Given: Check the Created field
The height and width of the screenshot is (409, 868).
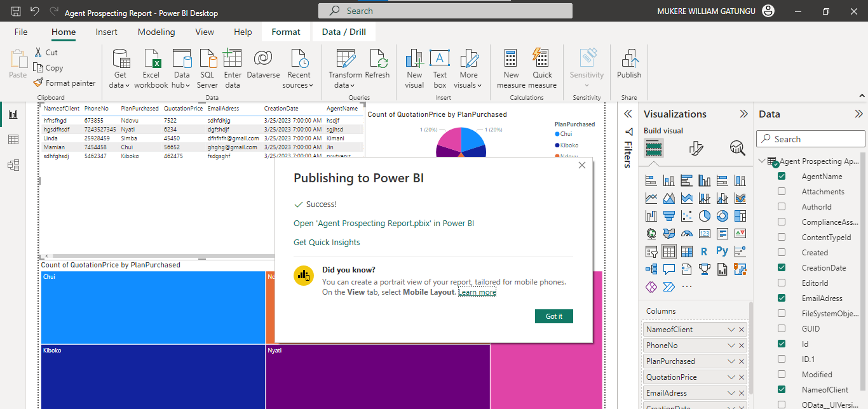Looking at the screenshot, I should (x=782, y=253).
